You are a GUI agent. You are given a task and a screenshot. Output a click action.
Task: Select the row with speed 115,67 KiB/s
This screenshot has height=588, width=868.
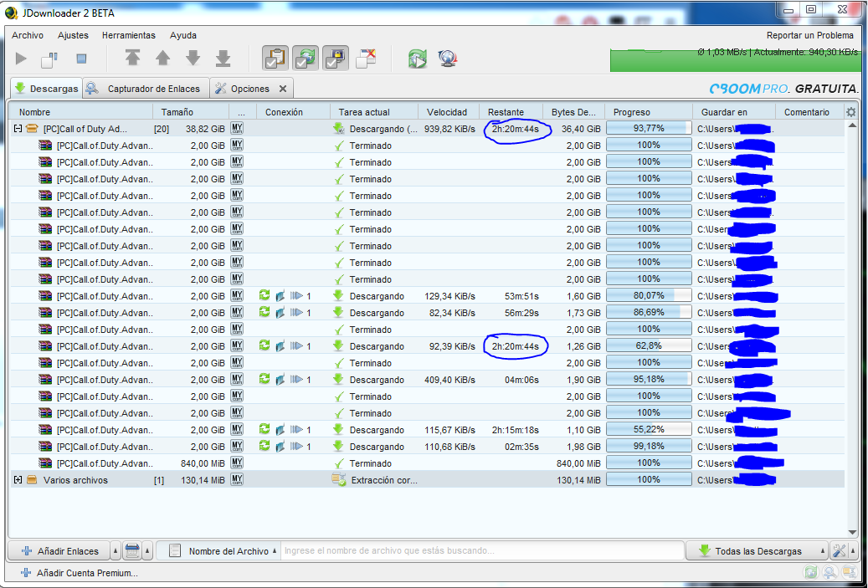click(428, 430)
